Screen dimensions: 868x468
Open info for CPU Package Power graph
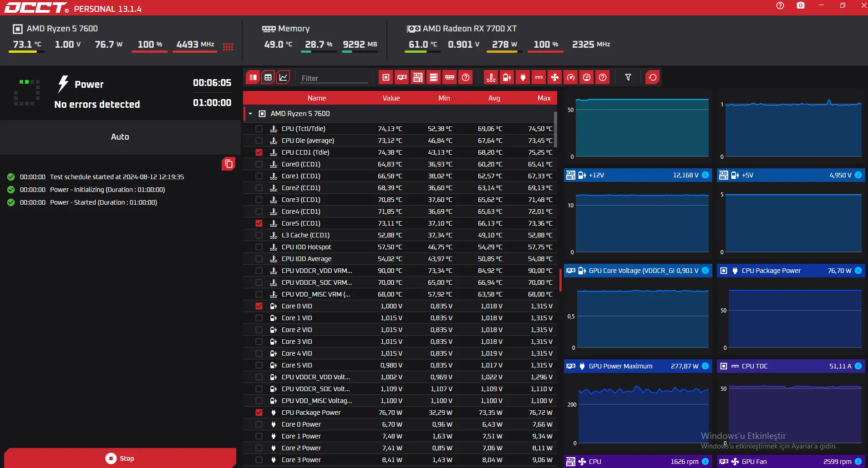coord(858,271)
